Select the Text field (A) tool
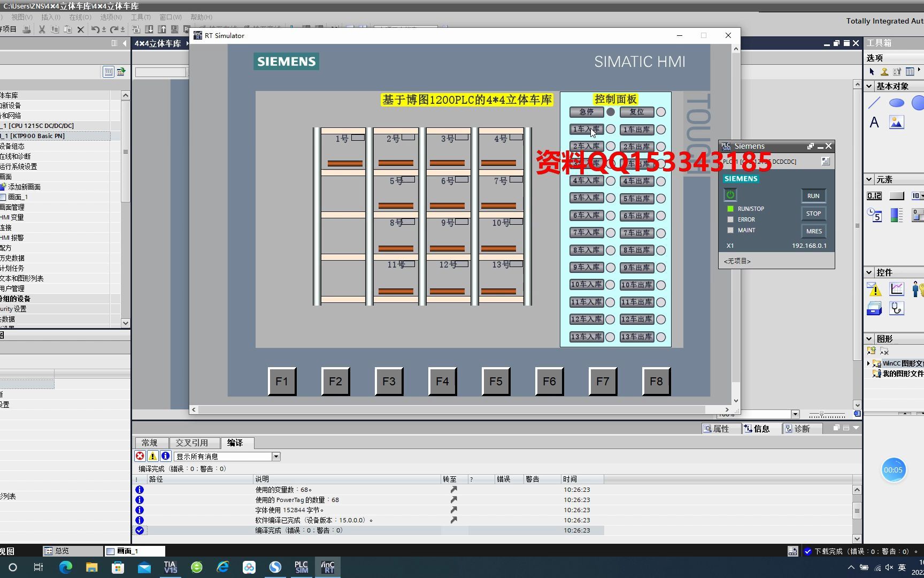 pos(874,123)
